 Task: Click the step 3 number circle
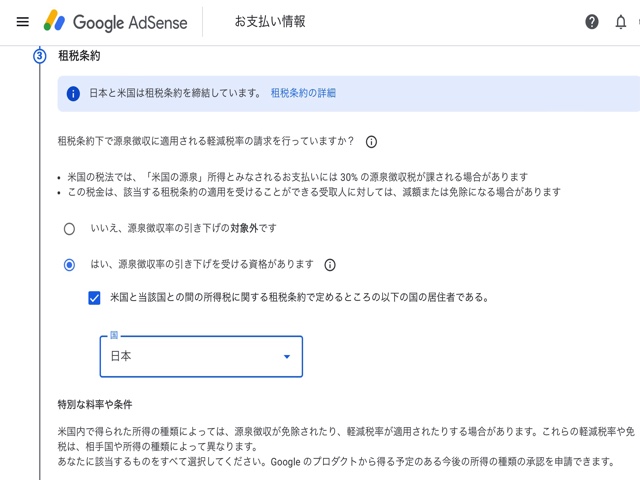pyautogui.click(x=40, y=56)
